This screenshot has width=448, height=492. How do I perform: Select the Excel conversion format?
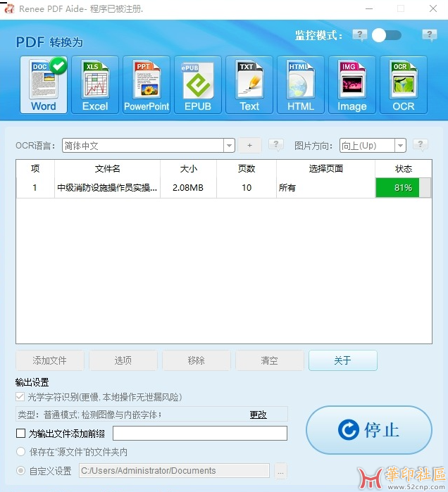pyautogui.click(x=95, y=85)
